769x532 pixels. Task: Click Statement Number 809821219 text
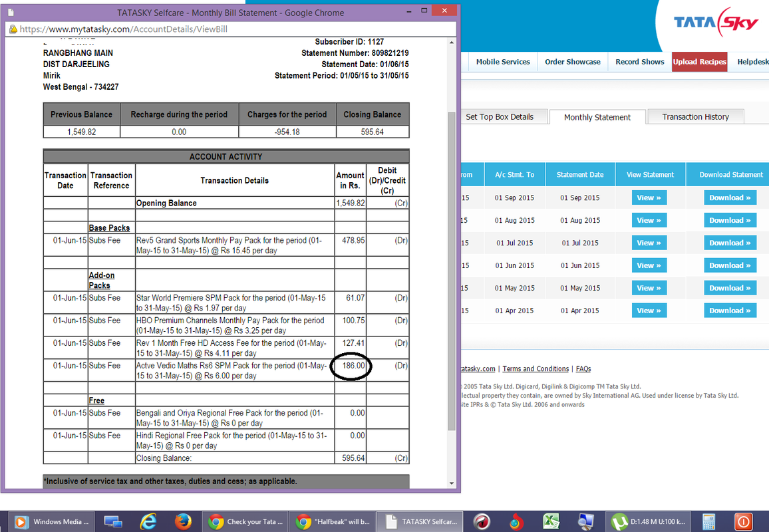coord(355,53)
